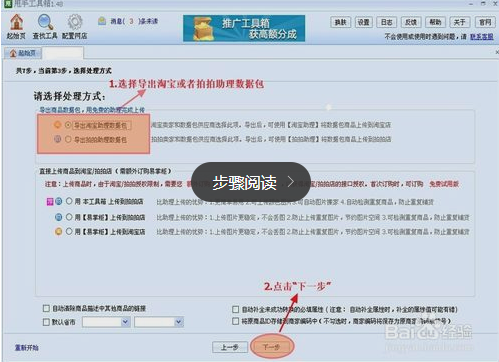
Task: Select 用【易掌柜】上传到拍拍店 radio option
Action: [x=69, y=217]
